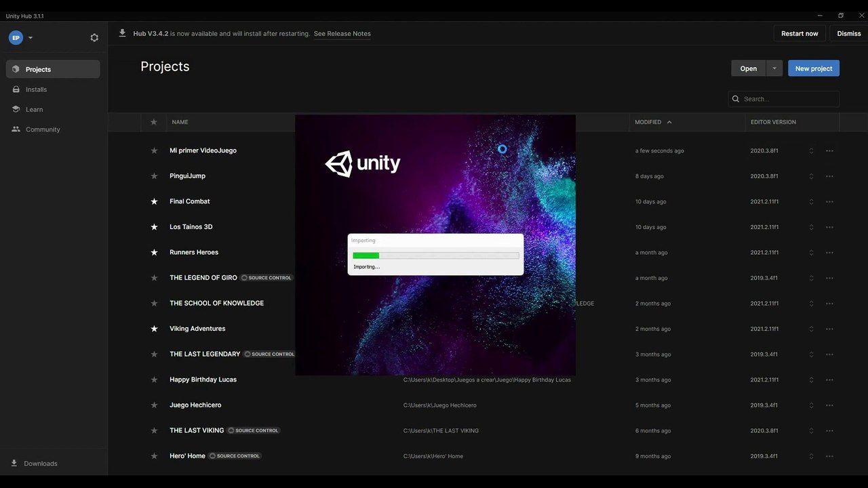Screen dimensions: 868x488
Task: Click SOURCE CONTROL badge on THE LAST LEGENDARY
Action: [270, 354]
